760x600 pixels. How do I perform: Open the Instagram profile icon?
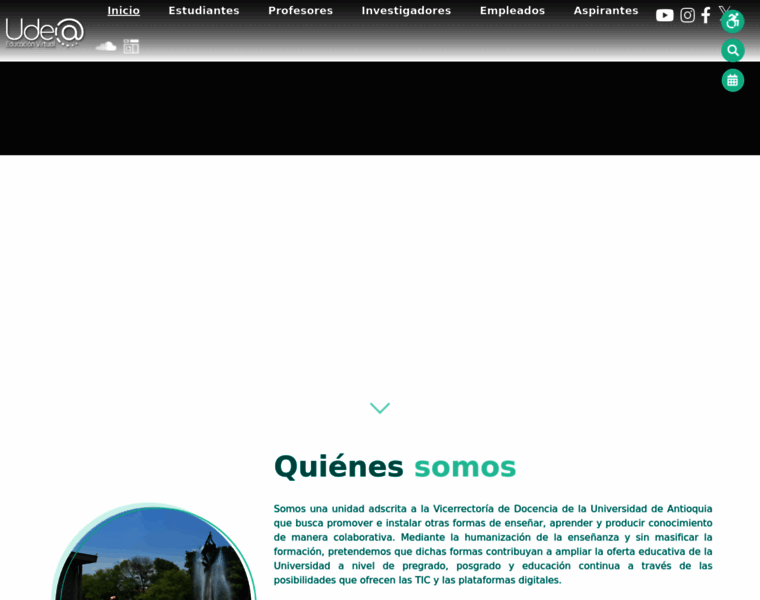click(x=687, y=16)
